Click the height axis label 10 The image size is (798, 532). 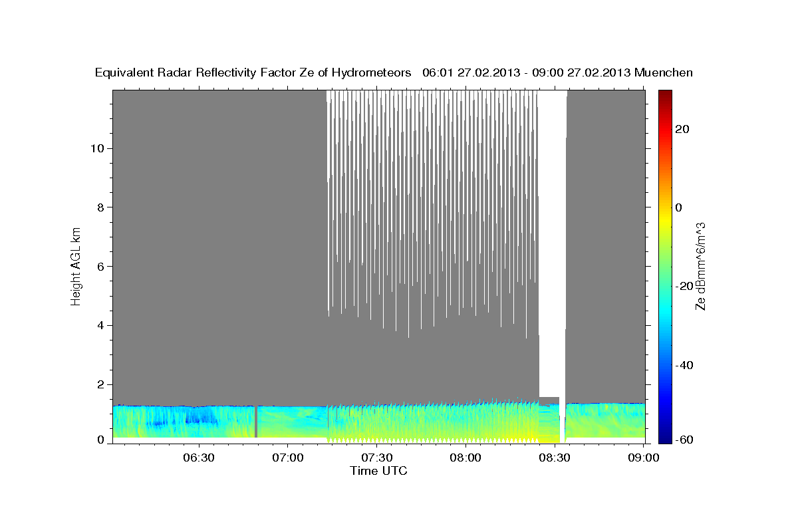pos(96,148)
